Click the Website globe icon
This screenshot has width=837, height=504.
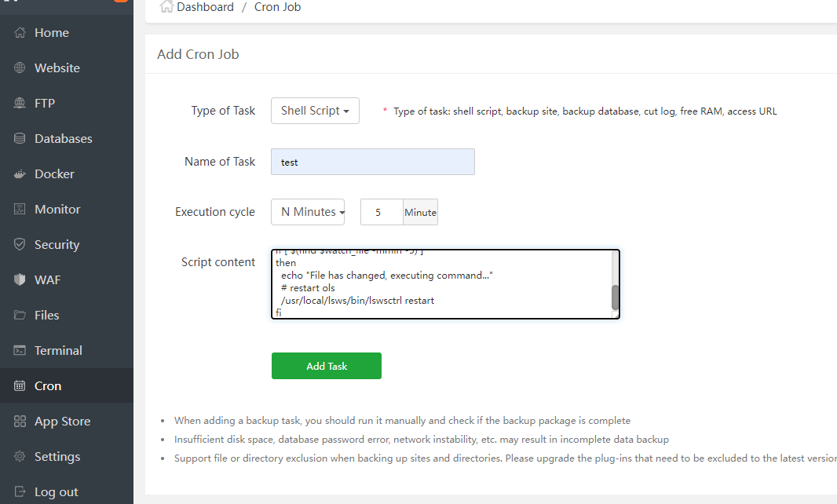(20, 68)
